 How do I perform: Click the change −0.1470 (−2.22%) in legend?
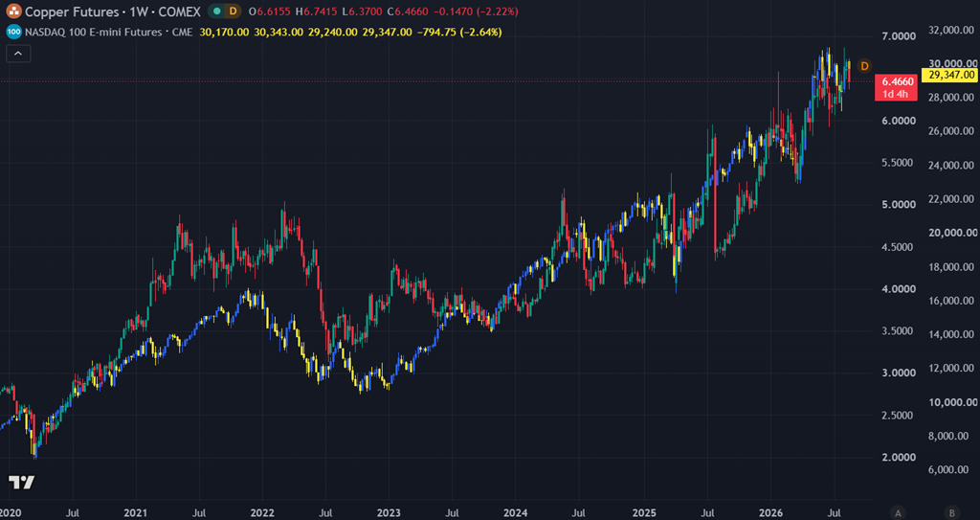click(478, 11)
